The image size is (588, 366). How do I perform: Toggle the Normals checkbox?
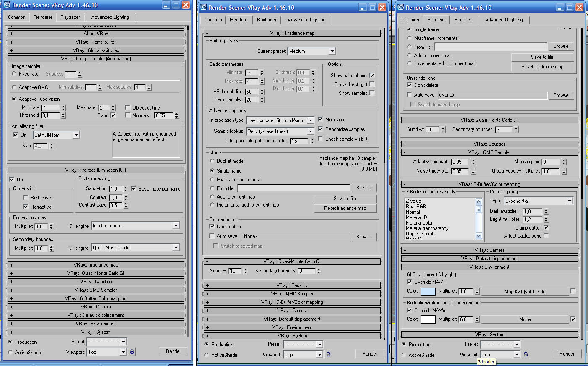128,115
